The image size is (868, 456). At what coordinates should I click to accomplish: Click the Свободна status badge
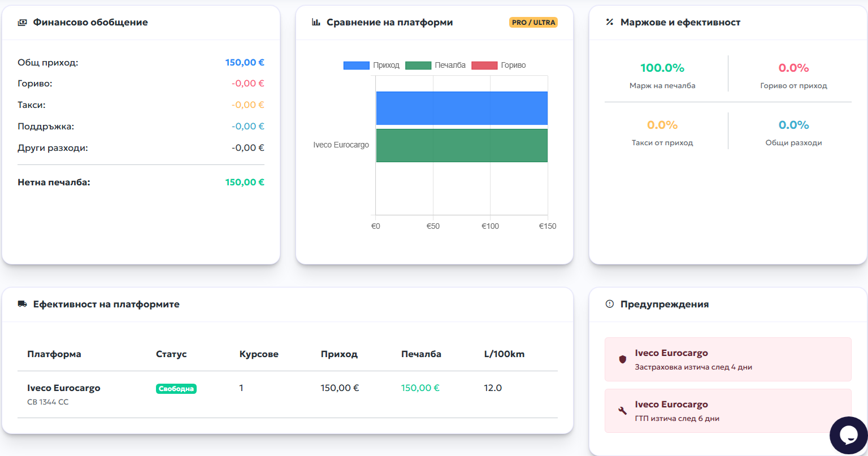(176, 389)
